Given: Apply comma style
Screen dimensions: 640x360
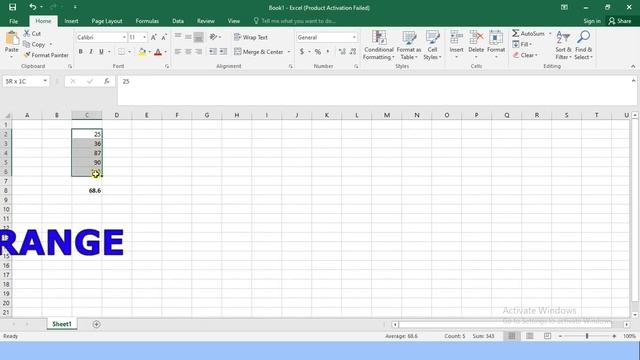Looking at the screenshot, I should coord(328,52).
